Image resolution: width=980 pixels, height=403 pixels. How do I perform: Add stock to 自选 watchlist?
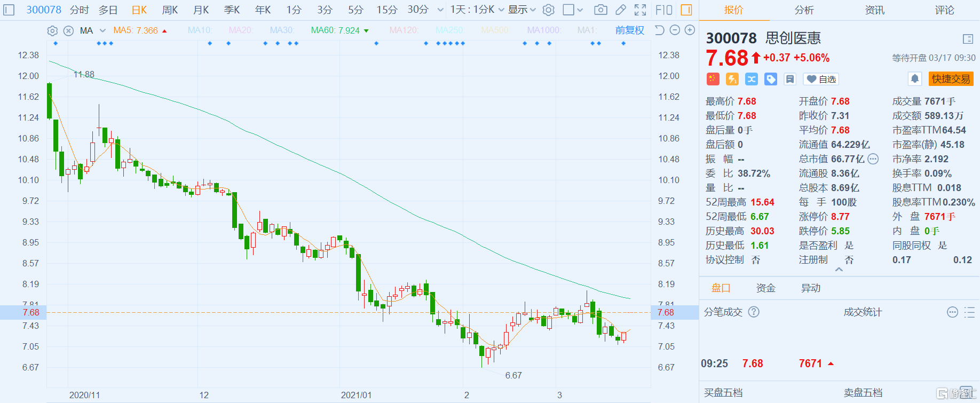click(x=821, y=79)
